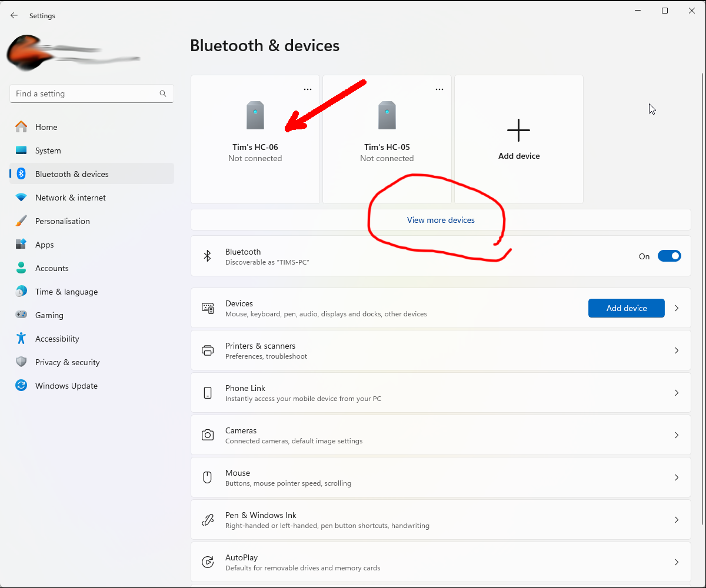
Task: Open Privacy & security settings
Action: point(21,362)
